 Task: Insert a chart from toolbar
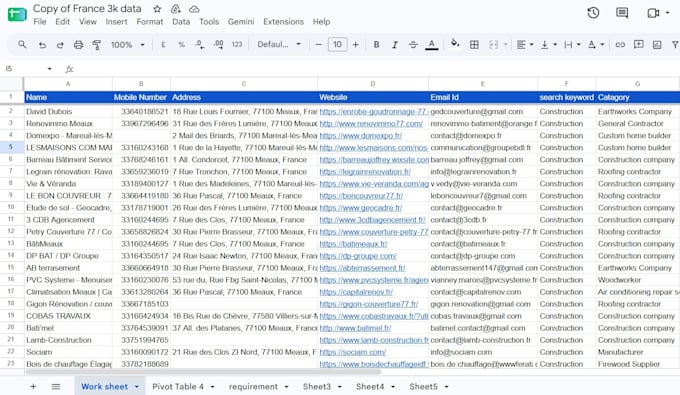click(x=657, y=45)
